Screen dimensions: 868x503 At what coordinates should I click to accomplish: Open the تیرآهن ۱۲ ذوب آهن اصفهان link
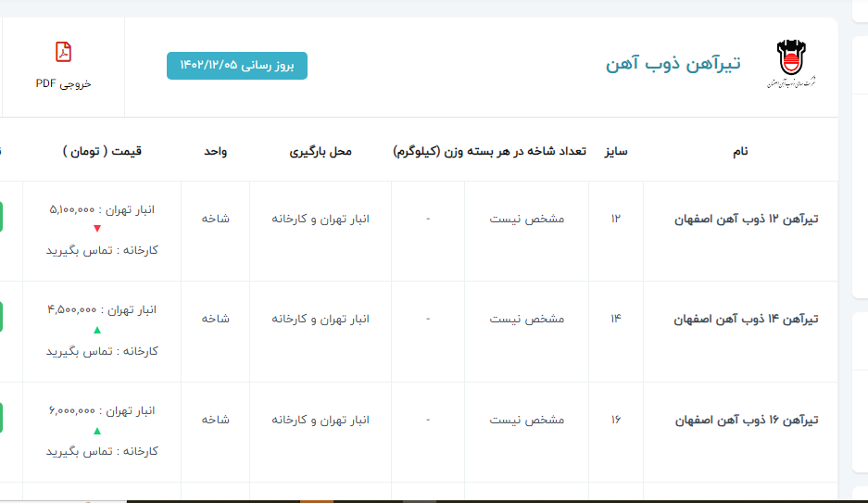point(746,220)
